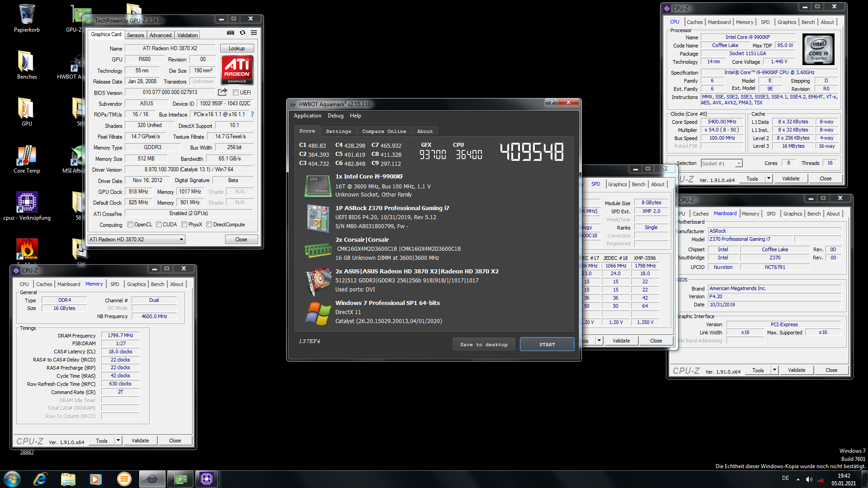Image resolution: width=868 pixels, height=488 pixels.
Task: Open the Socket #1 selection dropdown
Action: point(722,164)
